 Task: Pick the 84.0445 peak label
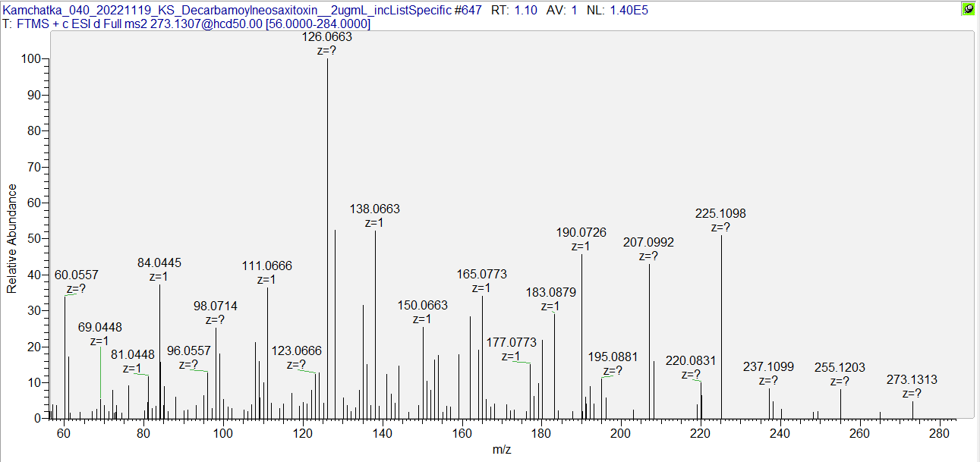pos(159,263)
